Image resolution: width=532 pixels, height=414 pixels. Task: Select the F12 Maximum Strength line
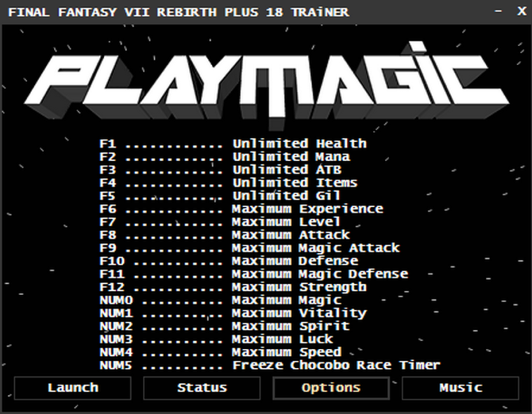233,287
